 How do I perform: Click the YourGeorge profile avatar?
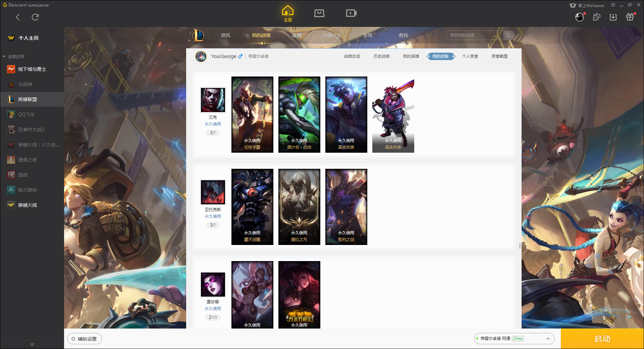201,56
